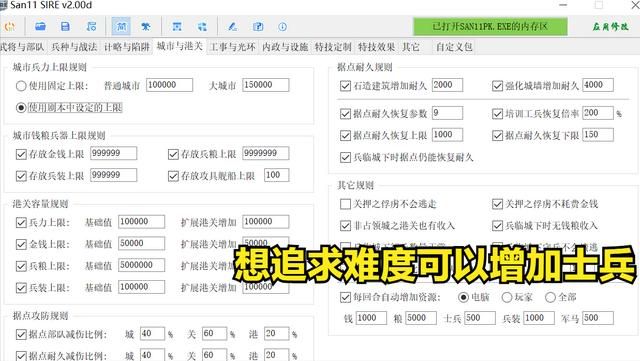The width and height of the screenshot is (640, 361).
Task: Click the first window layout toolbar icon
Action: click(177, 27)
